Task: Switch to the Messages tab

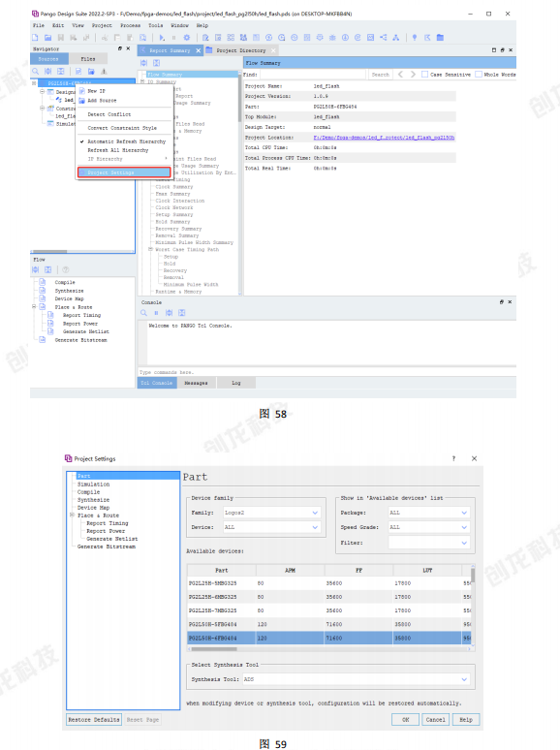Action: tap(196, 383)
